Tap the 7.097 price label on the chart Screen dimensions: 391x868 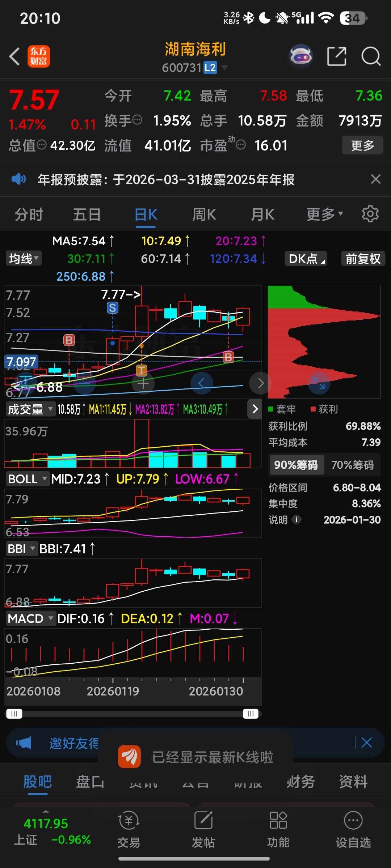pos(21,362)
